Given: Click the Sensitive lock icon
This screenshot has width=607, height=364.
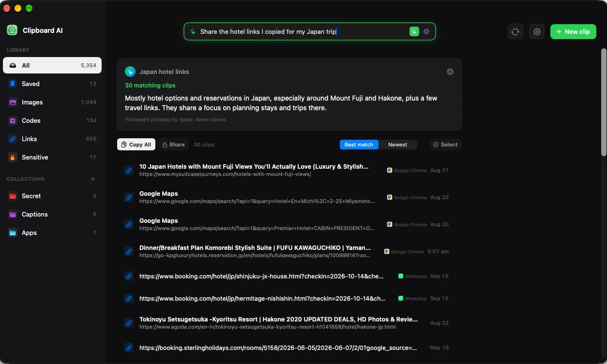Looking at the screenshot, I should 13,157.
